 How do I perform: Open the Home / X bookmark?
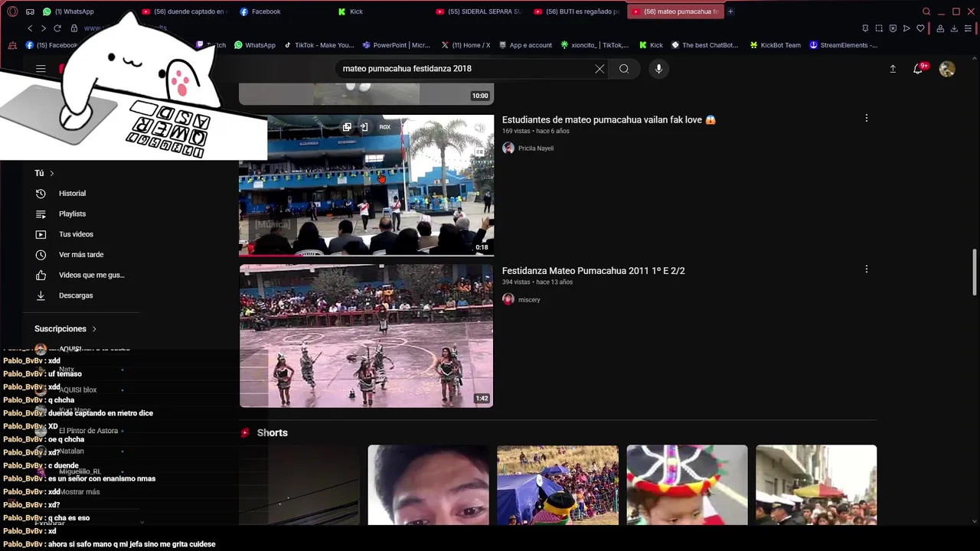tap(465, 45)
